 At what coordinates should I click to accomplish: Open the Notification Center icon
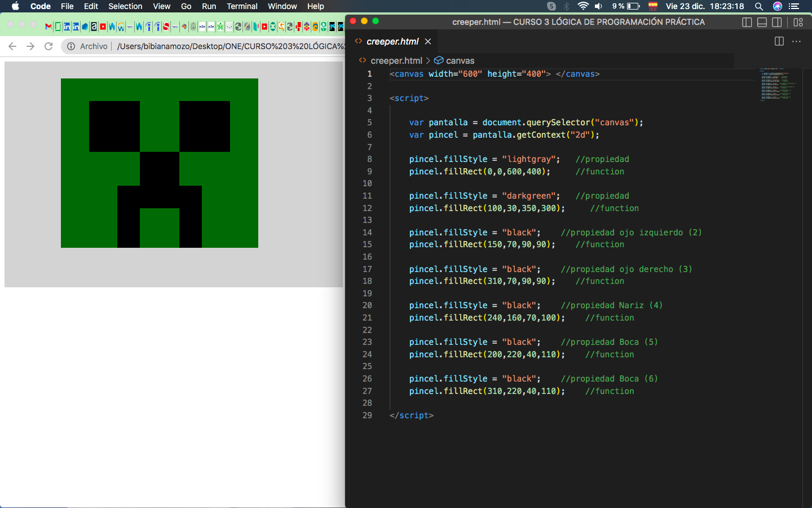pos(794,6)
